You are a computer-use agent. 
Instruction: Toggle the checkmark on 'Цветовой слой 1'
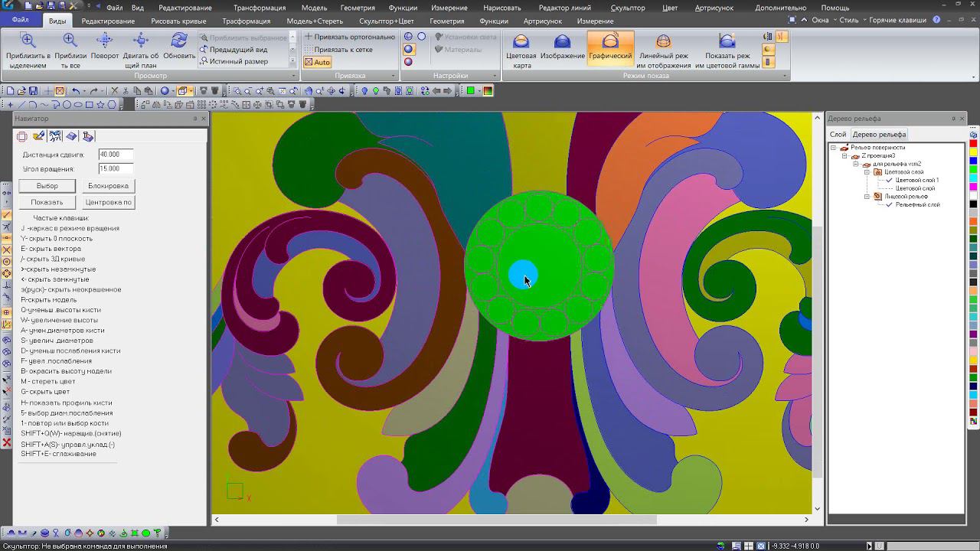coord(889,181)
